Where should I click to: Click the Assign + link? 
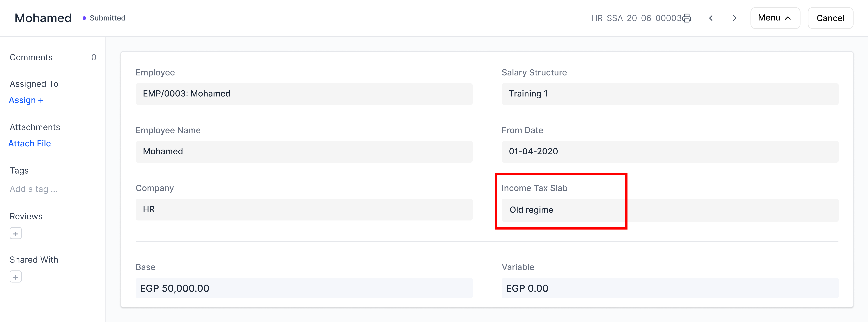pos(26,100)
